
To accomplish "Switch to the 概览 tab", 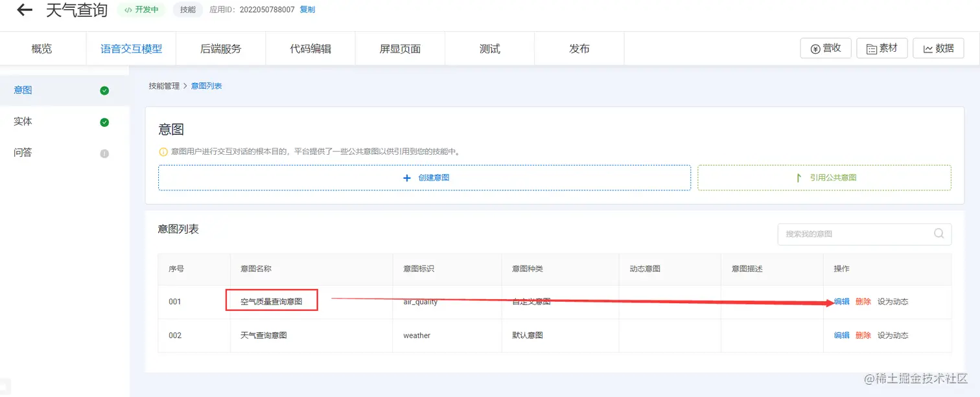I will (x=41, y=49).
